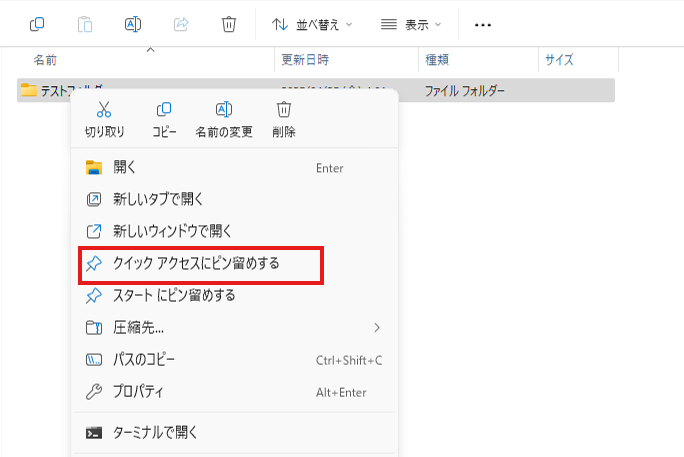Click the Rename (名前の変更) icon
This screenshot has width=684, height=457.
pyautogui.click(x=224, y=110)
